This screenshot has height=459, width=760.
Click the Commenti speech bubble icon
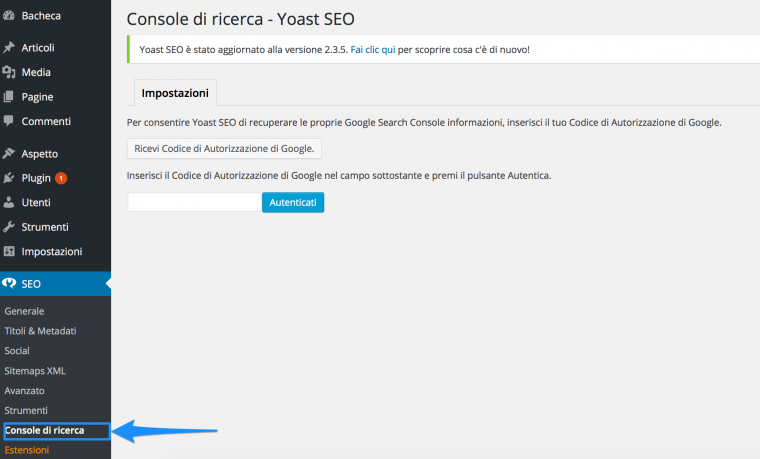[x=9, y=121]
